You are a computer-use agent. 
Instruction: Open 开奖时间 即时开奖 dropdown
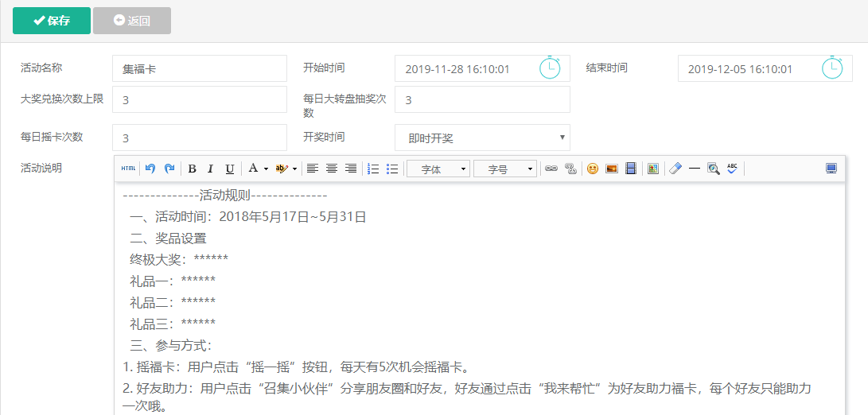pos(482,138)
